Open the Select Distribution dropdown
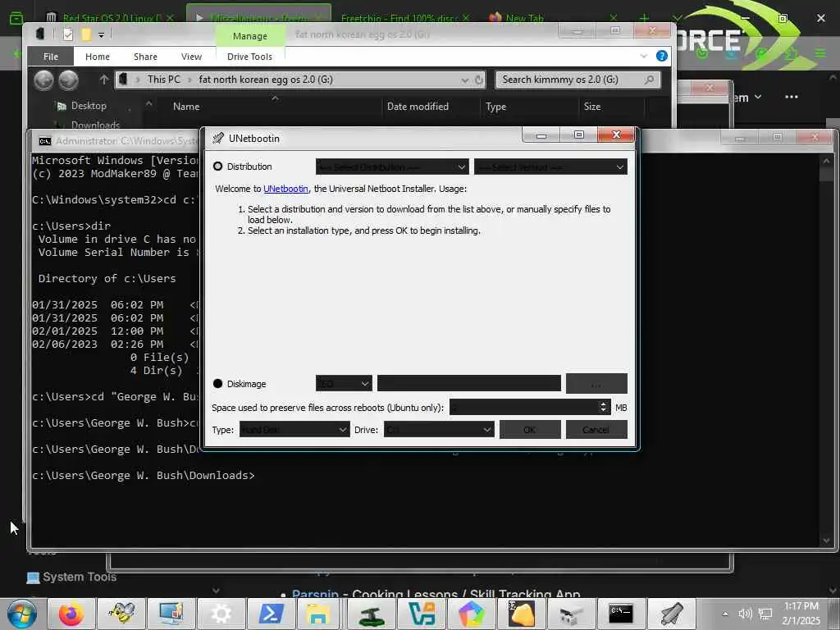Viewport: 840px width, 630px height. pos(392,167)
